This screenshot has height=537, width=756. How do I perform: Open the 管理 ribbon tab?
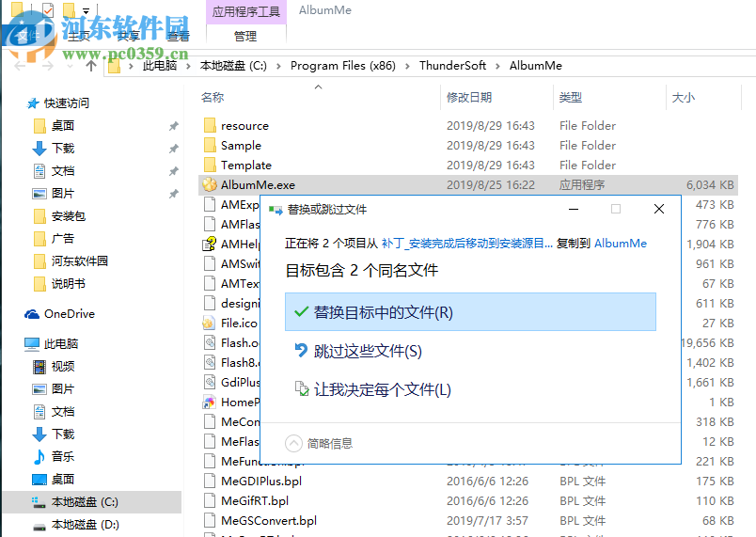pos(245,36)
